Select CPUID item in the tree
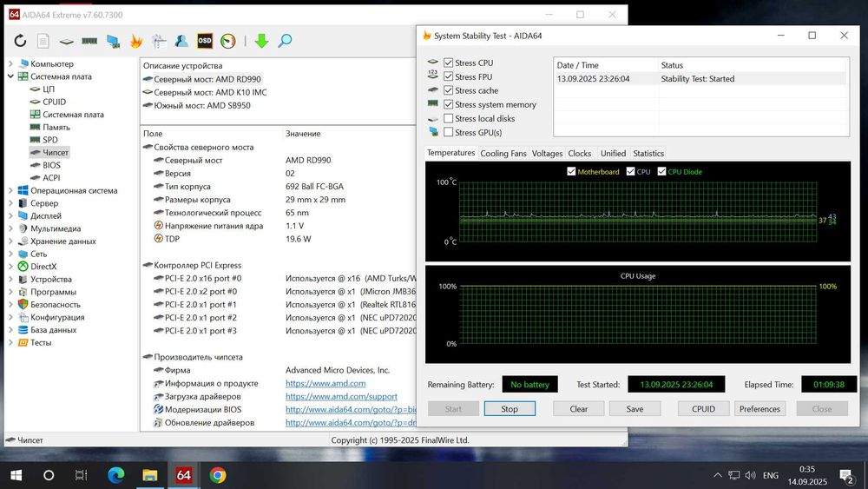The width and height of the screenshot is (868, 489). click(x=54, y=102)
